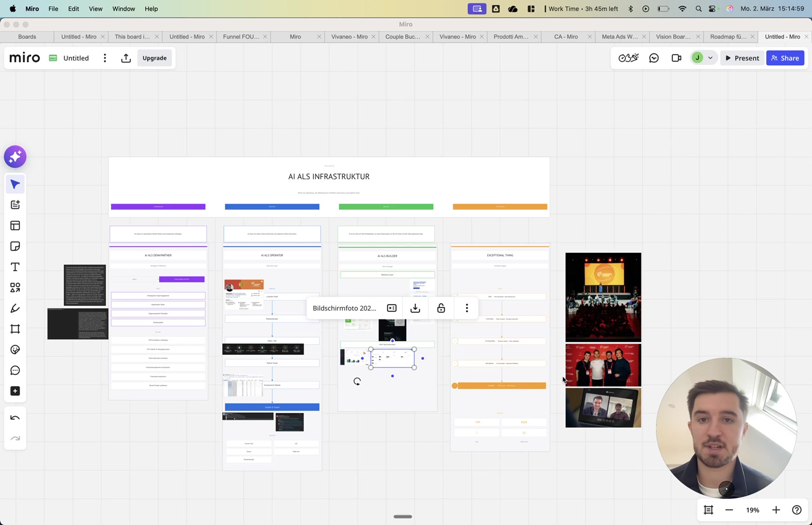Pick the Pen drawing tool
Screen dimensions: 812x525
[x=15, y=309]
